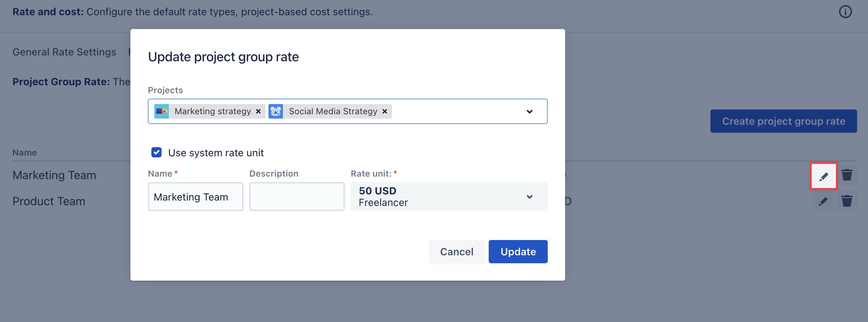This screenshot has width=868, height=322.
Task: Edit the Product Team rate pencil icon
Action: click(x=823, y=201)
